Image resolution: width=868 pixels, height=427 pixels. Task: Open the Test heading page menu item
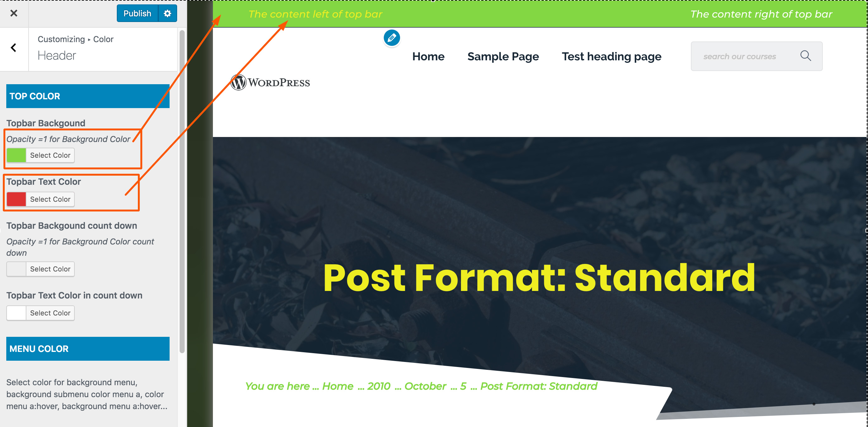pyautogui.click(x=611, y=57)
